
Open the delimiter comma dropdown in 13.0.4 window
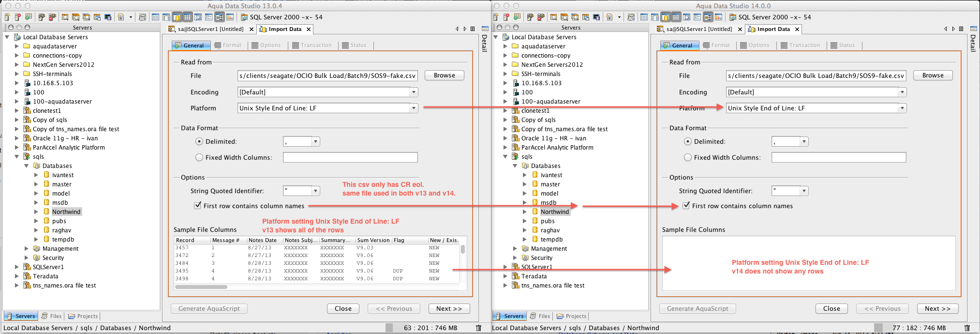click(315, 141)
